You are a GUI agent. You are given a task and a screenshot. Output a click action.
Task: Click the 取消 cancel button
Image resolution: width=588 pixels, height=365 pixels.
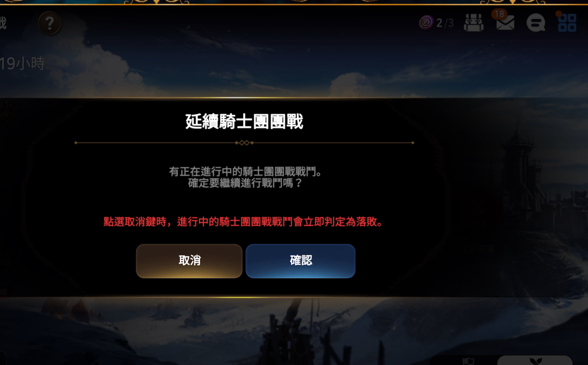[189, 261]
